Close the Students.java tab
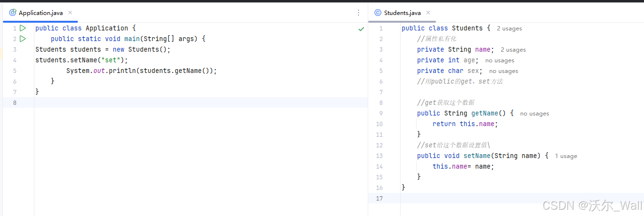Image resolution: width=644 pixels, height=216 pixels. pyautogui.click(x=428, y=13)
